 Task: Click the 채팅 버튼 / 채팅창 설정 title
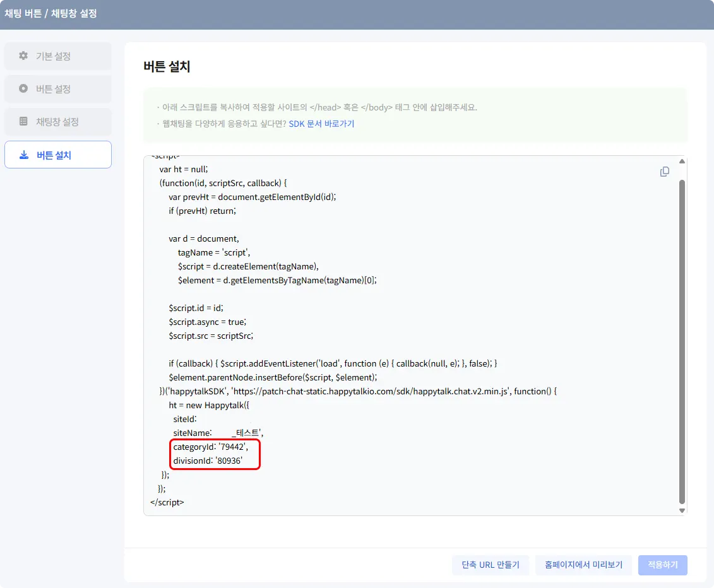pos(51,13)
